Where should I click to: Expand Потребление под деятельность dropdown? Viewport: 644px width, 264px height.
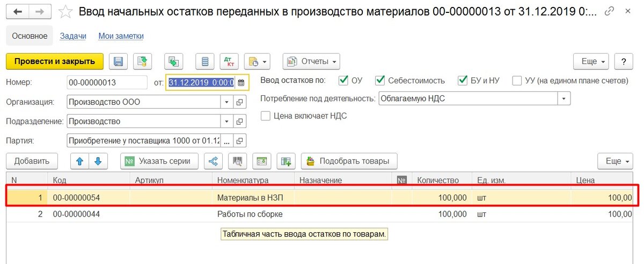563,99
